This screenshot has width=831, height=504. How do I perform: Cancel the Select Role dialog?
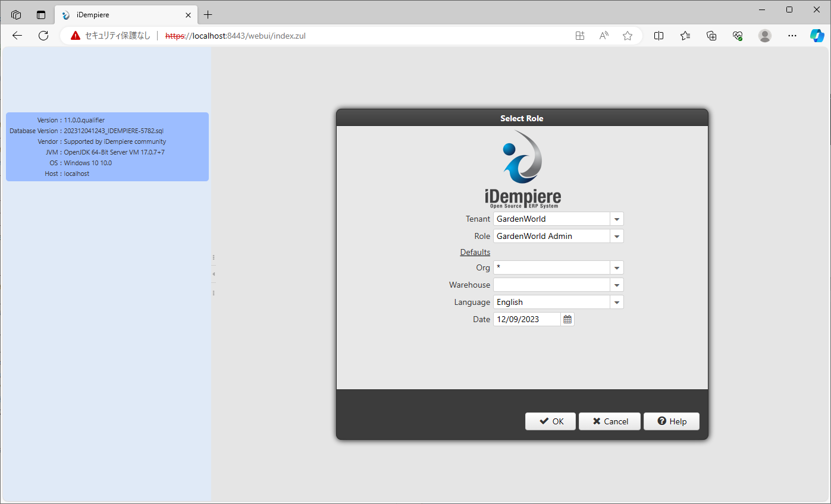point(610,421)
